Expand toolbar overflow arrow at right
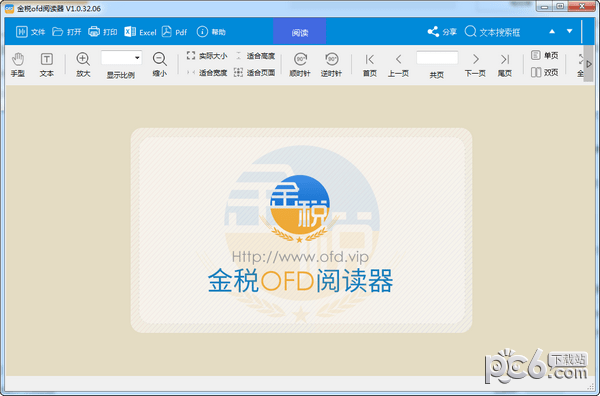Viewport: 600px width, 396px height. pyautogui.click(x=589, y=64)
